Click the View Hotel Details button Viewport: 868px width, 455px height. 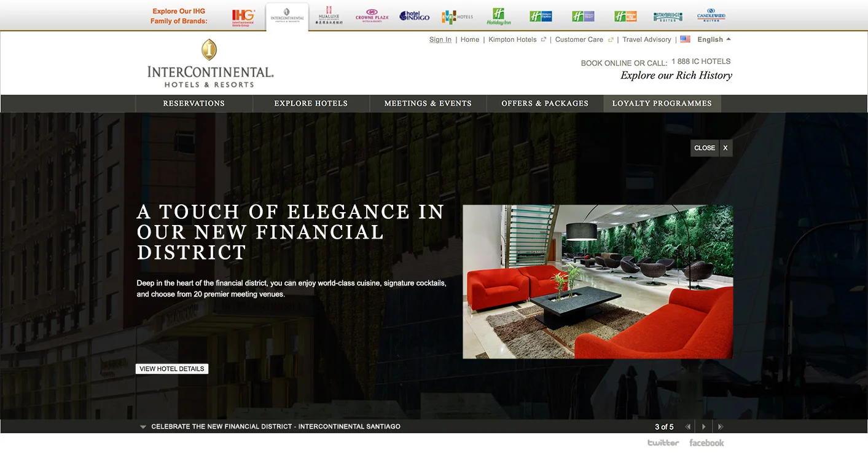172,369
